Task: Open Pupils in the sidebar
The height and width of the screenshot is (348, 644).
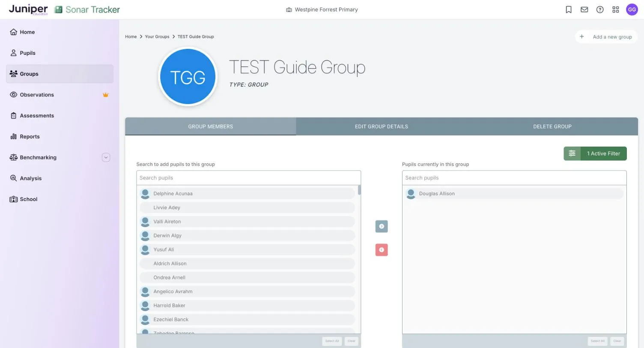Action: point(60,53)
